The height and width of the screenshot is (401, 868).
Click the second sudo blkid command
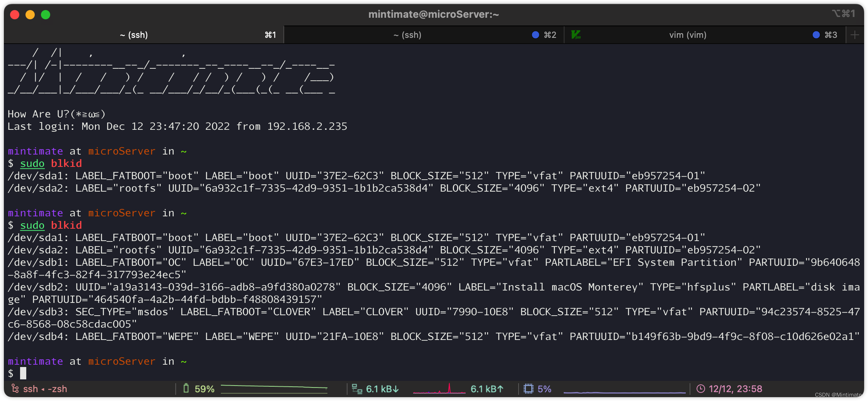tap(51, 225)
